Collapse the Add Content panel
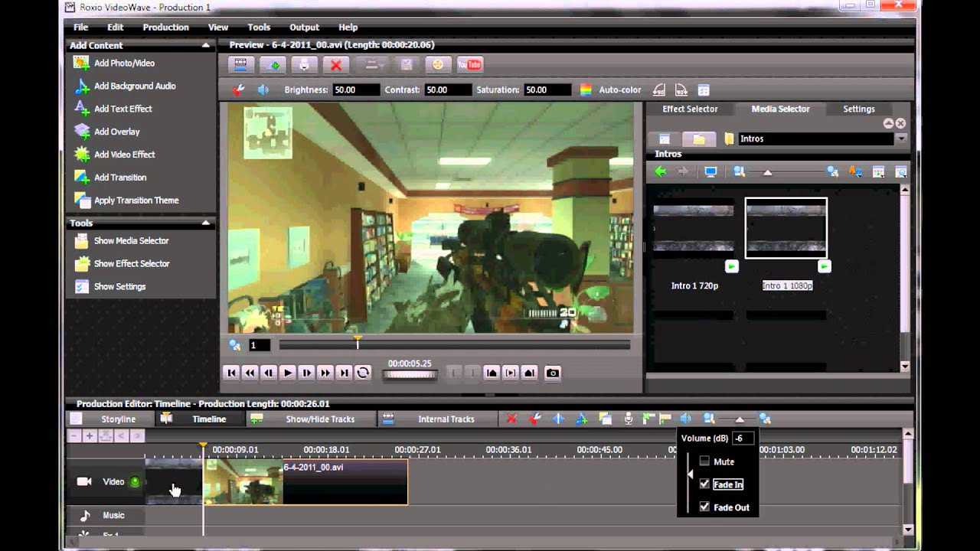Image resolution: width=980 pixels, height=551 pixels. point(205,45)
